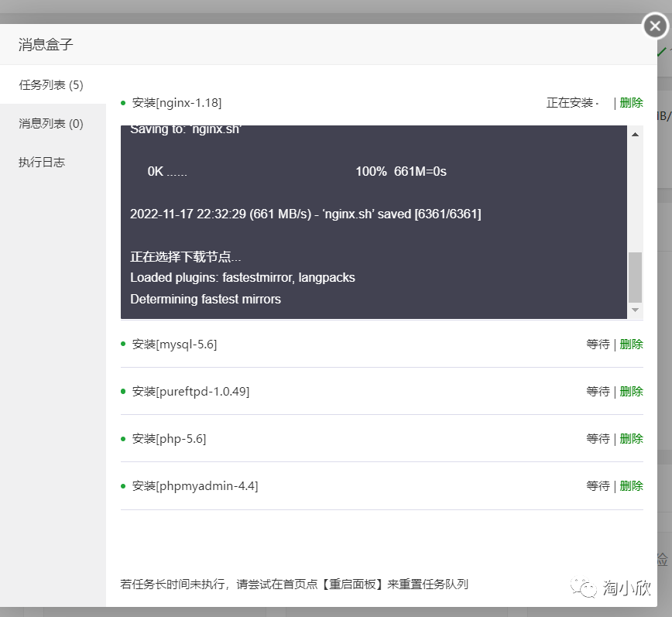Delete the nginx-1.18 install task
Viewport: 672px width, 617px height.
click(631, 103)
